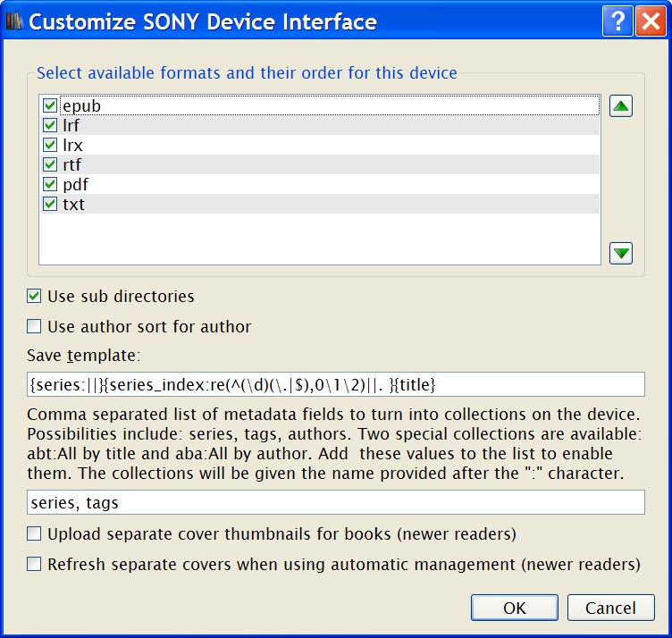Enable Upload separate cover thumbnails option
This screenshot has height=638, width=672.
[35, 534]
